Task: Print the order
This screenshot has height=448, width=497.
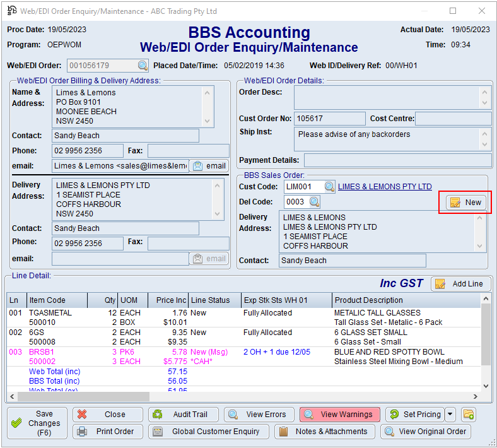Action: click(x=108, y=432)
